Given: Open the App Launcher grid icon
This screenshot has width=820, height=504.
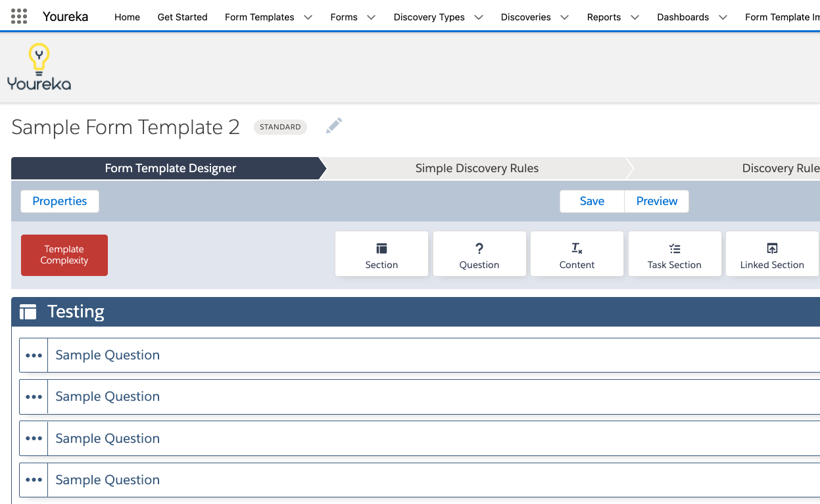Looking at the screenshot, I should tap(19, 16).
